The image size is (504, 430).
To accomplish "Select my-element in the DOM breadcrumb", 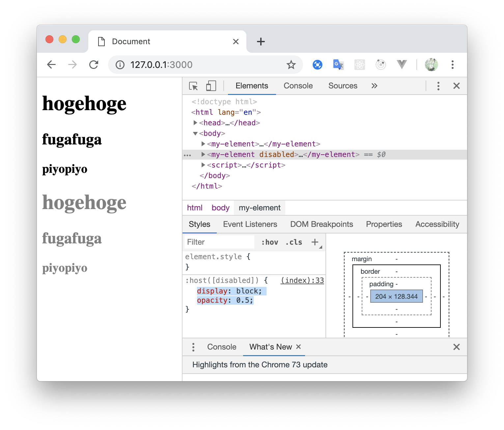I will pos(259,208).
